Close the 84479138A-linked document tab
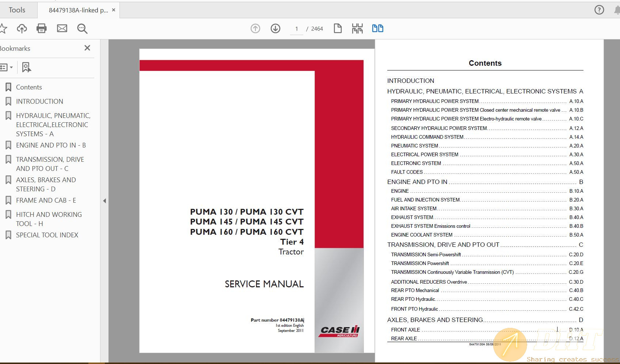Viewport: 620px width, 364px height. 114,10
